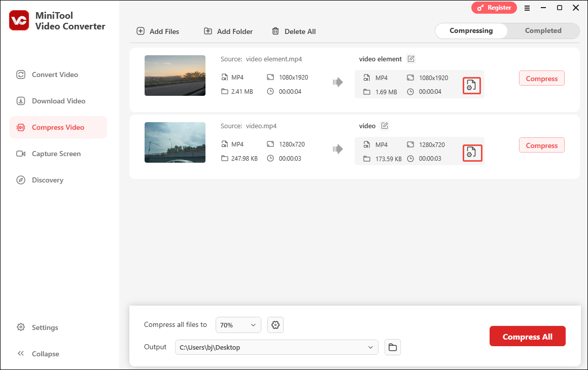588x370 pixels.
Task: Click the Register button
Action: pyautogui.click(x=494, y=8)
